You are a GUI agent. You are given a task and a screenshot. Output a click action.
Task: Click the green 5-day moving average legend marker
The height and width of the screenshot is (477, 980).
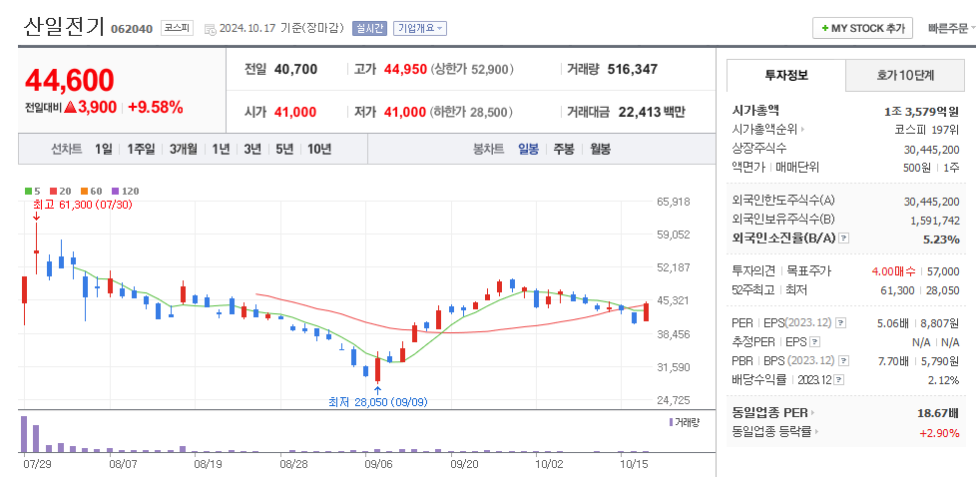coord(28,192)
